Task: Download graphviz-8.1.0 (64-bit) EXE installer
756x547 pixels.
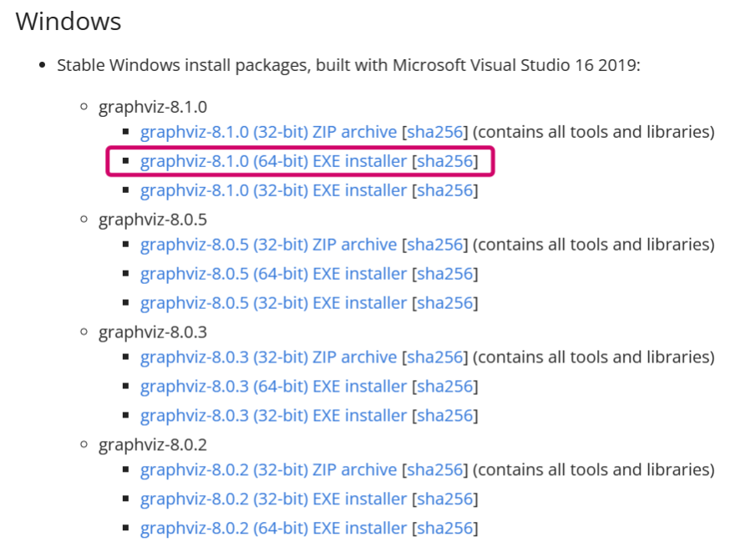Action: pyautogui.click(x=273, y=161)
